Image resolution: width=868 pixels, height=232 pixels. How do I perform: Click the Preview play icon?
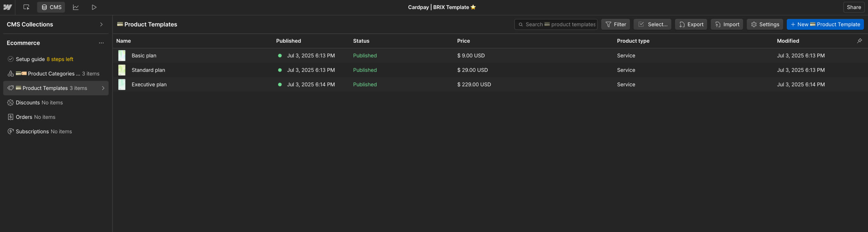click(94, 7)
